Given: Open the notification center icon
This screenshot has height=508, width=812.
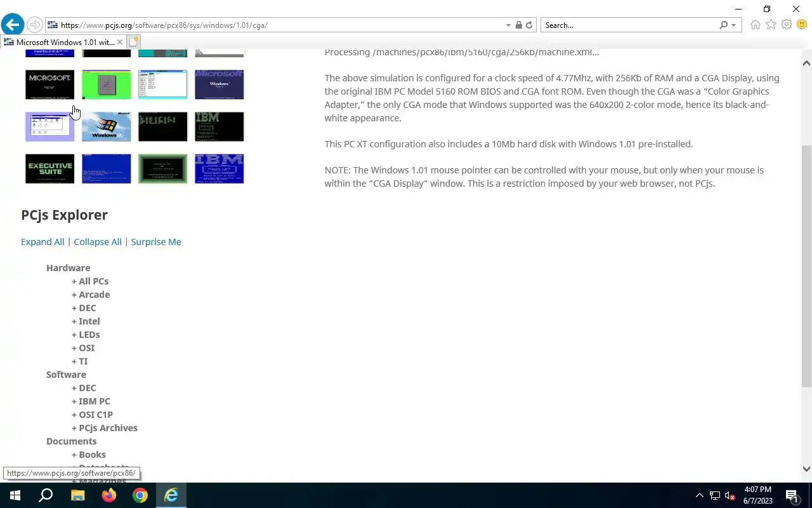Looking at the screenshot, I should (x=792, y=495).
